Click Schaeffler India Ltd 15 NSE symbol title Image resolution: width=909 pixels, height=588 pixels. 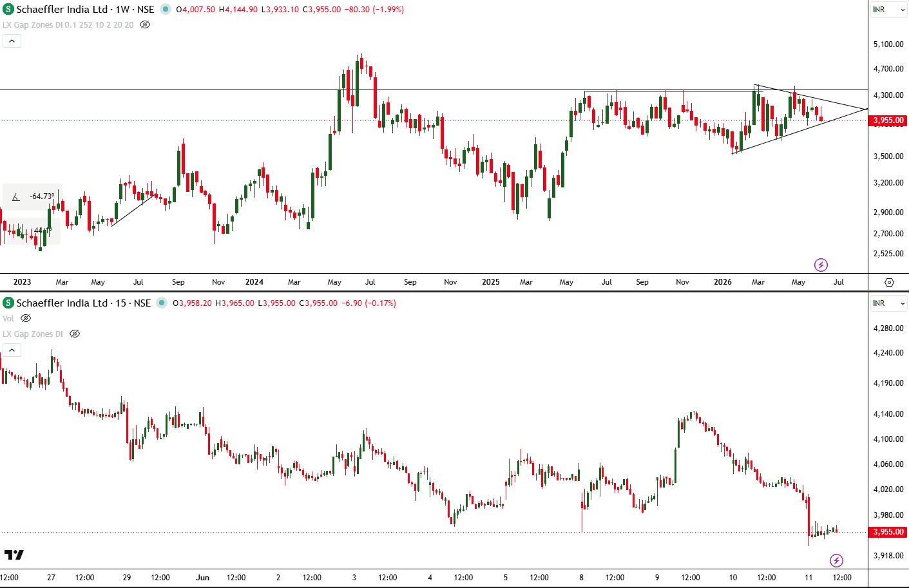[84, 303]
